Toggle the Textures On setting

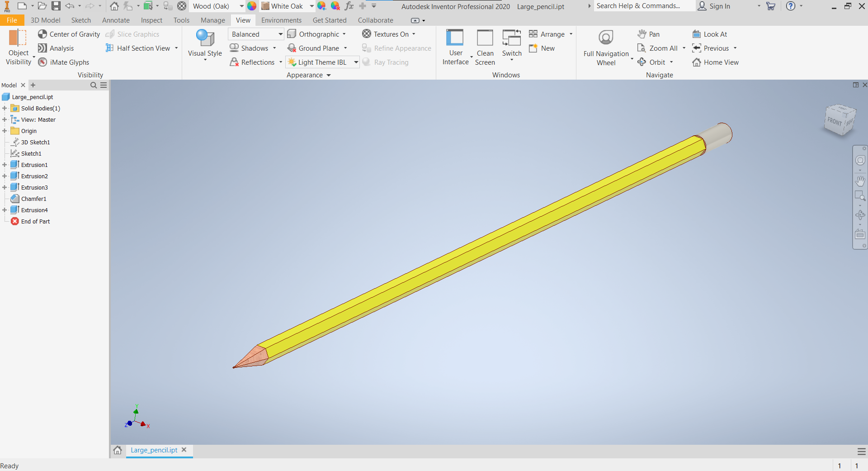(386, 34)
